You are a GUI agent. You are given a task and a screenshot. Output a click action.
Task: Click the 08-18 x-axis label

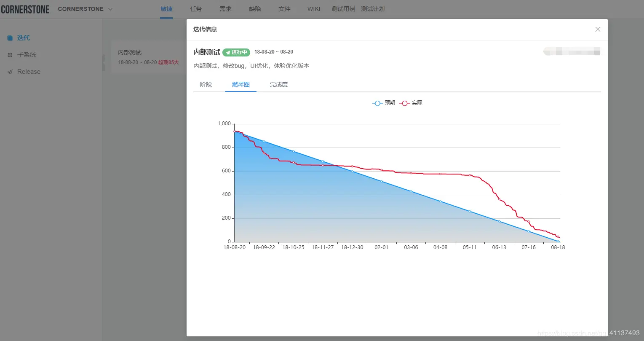click(558, 247)
